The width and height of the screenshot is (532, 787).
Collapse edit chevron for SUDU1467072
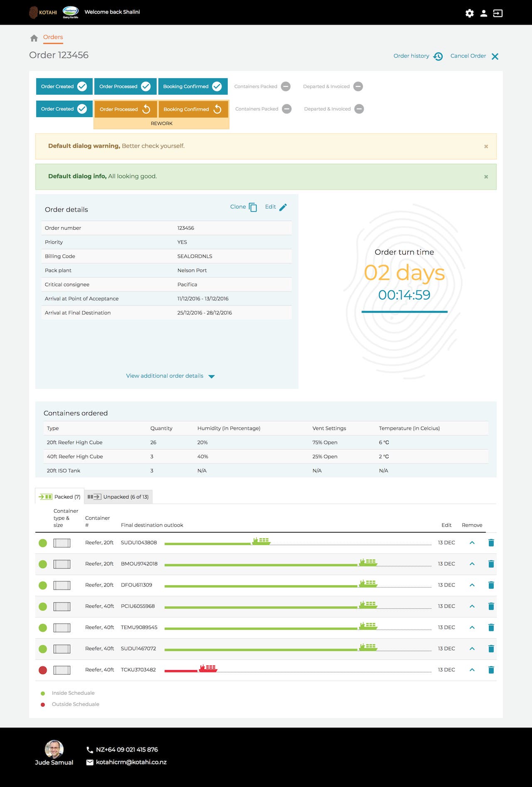click(472, 649)
